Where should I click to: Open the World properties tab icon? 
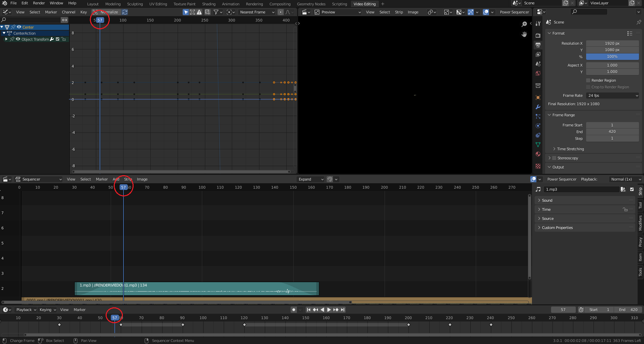pyautogui.click(x=538, y=73)
